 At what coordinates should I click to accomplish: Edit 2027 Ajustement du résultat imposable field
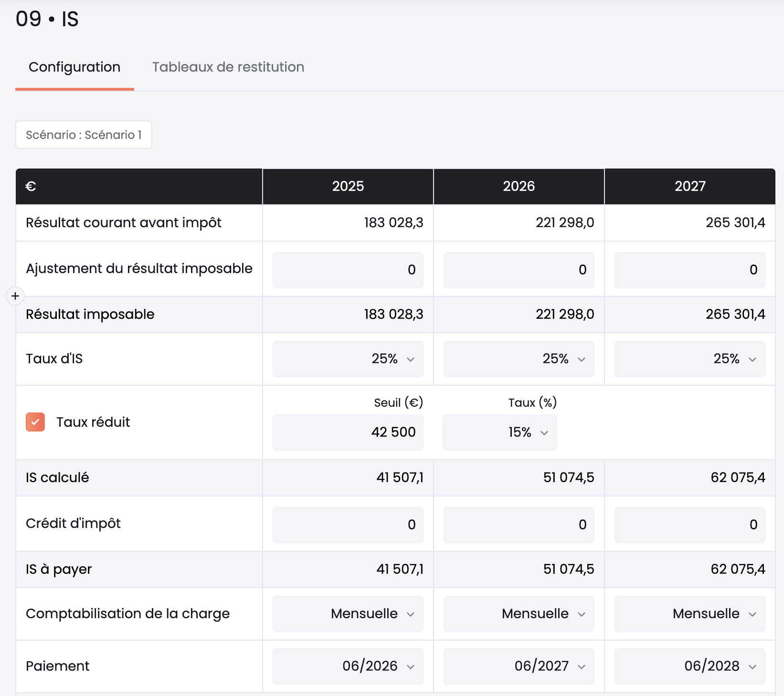click(689, 270)
